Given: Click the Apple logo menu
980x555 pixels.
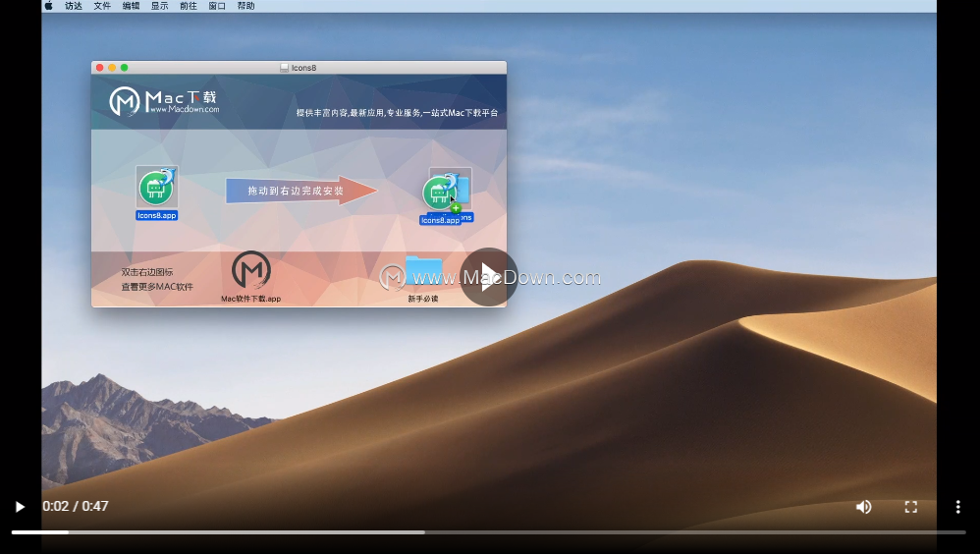Looking at the screenshot, I should coord(49,6).
